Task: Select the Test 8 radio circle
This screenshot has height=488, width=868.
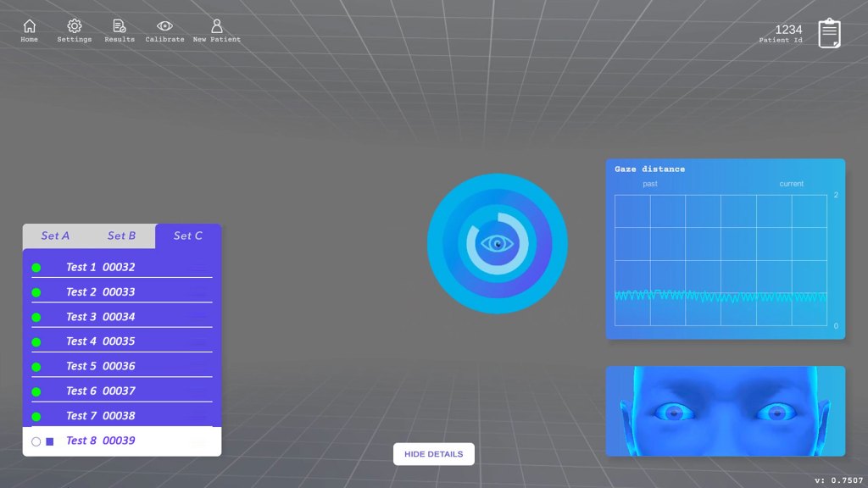Action: coord(36,441)
